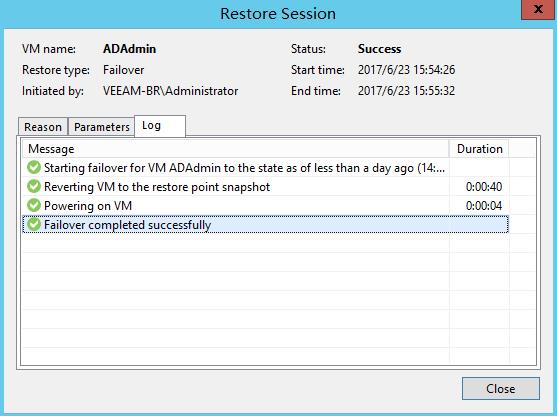The image size is (557, 416).
Task: Click the Restore Session title text
Action: [278, 14]
